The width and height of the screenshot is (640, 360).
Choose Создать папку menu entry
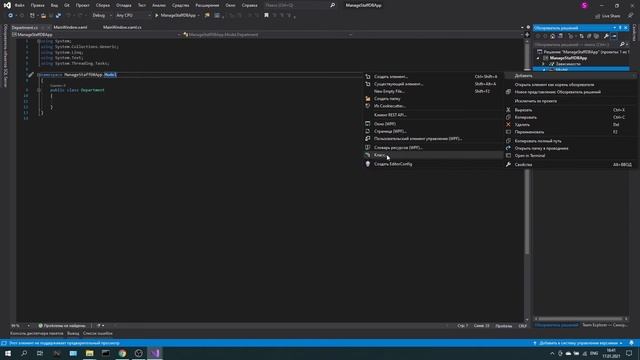click(433, 99)
